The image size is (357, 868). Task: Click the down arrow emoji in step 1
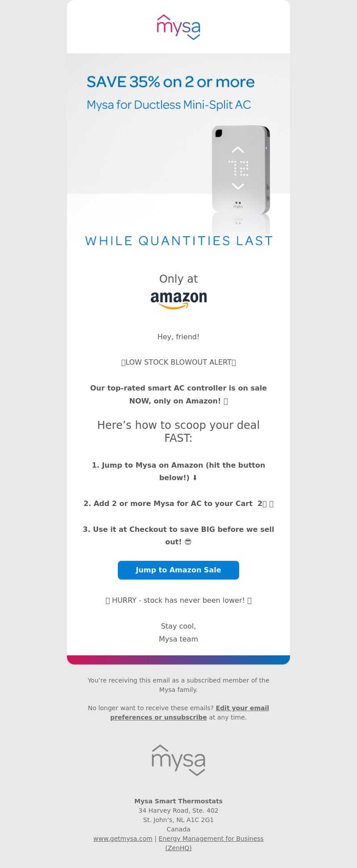195,478
